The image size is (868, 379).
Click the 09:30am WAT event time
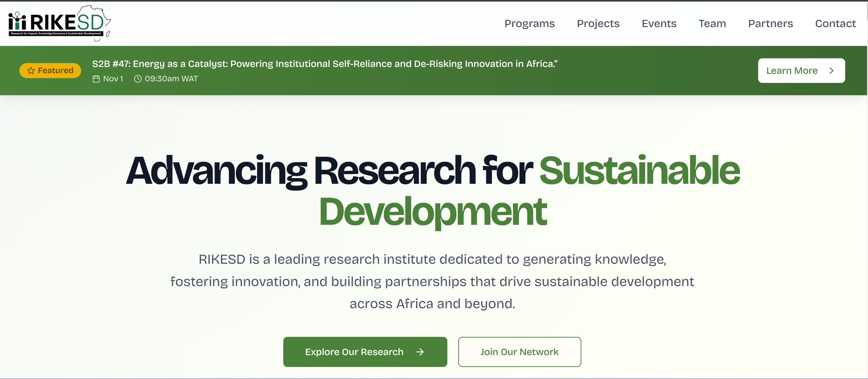pos(171,79)
